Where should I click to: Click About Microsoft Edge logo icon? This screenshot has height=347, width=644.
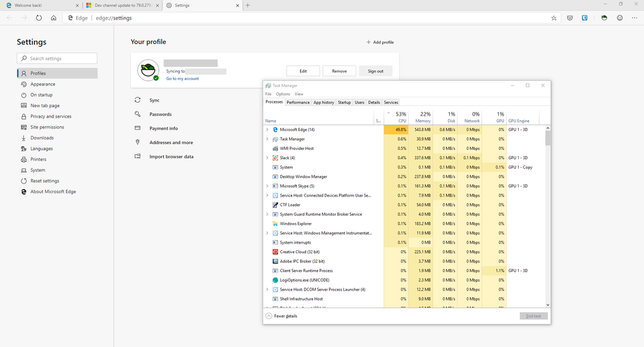(24, 191)
